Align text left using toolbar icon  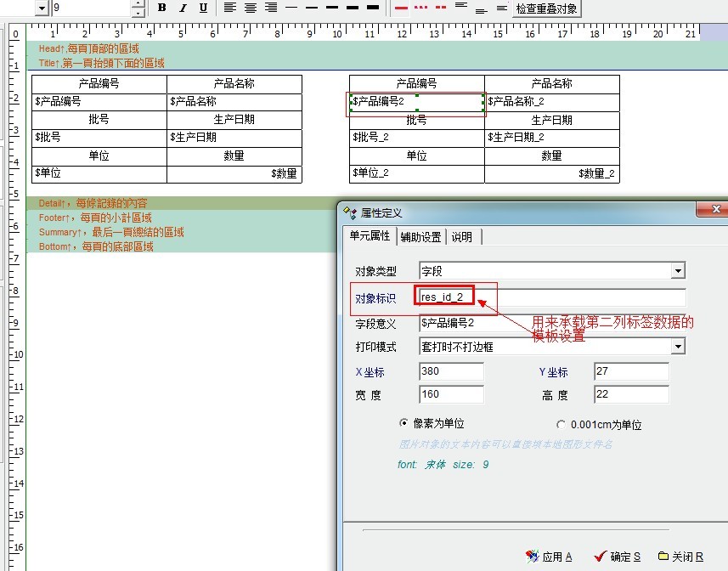coord(230,8)
